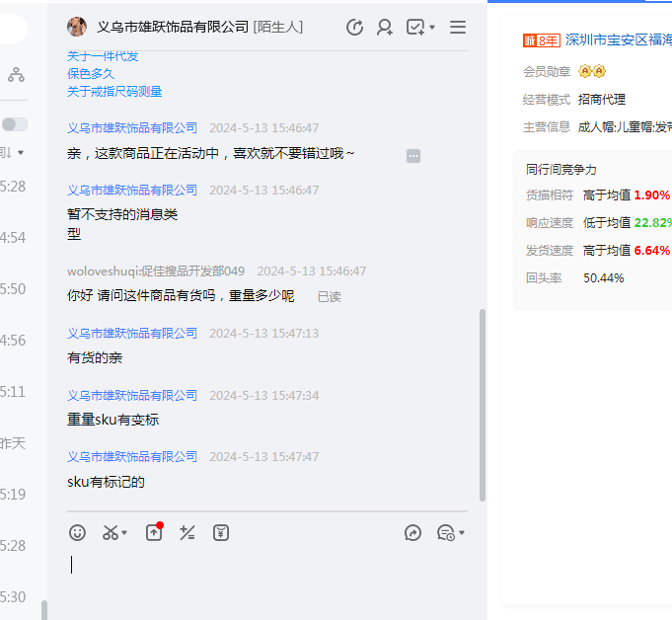Click the forward arrow icon in chat toolbar
The width and height of the screenshot is (672, 620).
[413, 533]
